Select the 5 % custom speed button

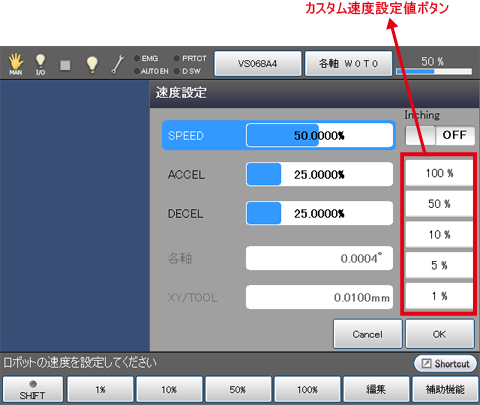coord(439,265)
